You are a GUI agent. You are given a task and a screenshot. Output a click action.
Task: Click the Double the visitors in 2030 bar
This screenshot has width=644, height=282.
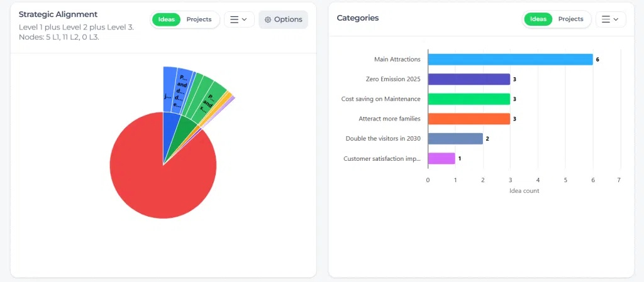click(455, 139)
